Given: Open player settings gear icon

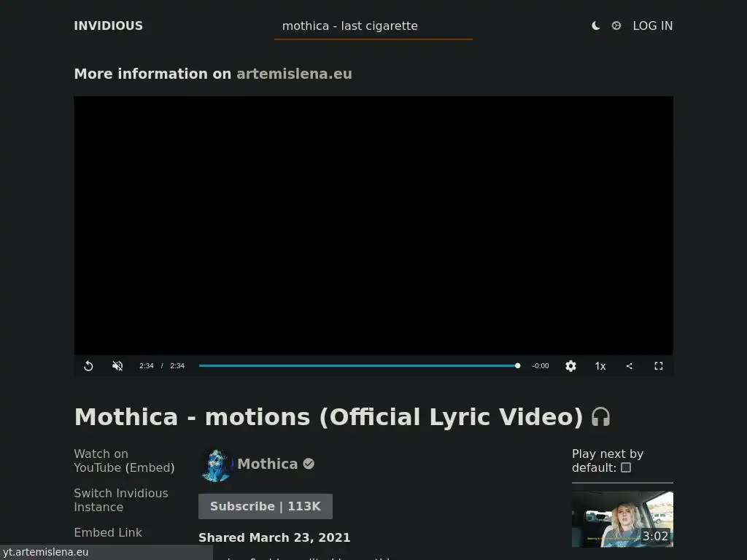Looking at the screenshot, I should pos(570,366).
